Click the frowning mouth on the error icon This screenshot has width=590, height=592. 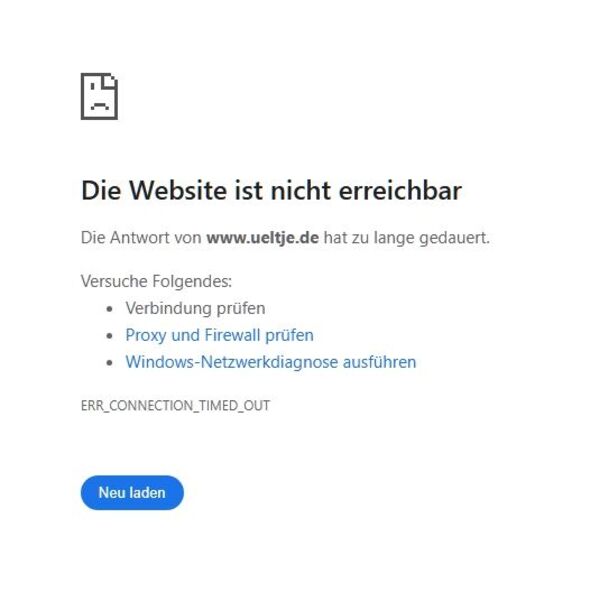tap(99, 105)
